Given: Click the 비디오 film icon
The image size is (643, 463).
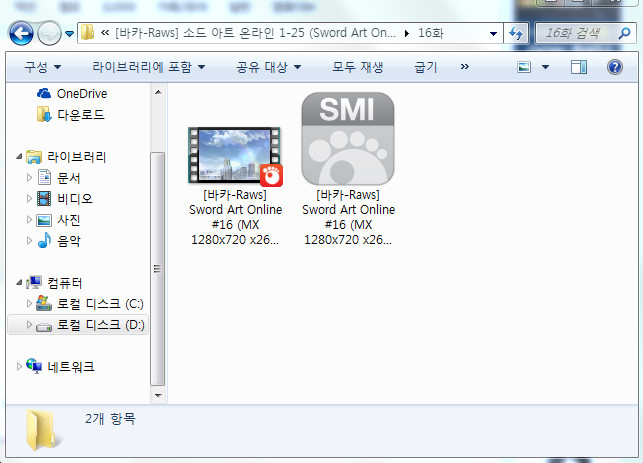Looking at the screenshot, I should coord(44,198).
